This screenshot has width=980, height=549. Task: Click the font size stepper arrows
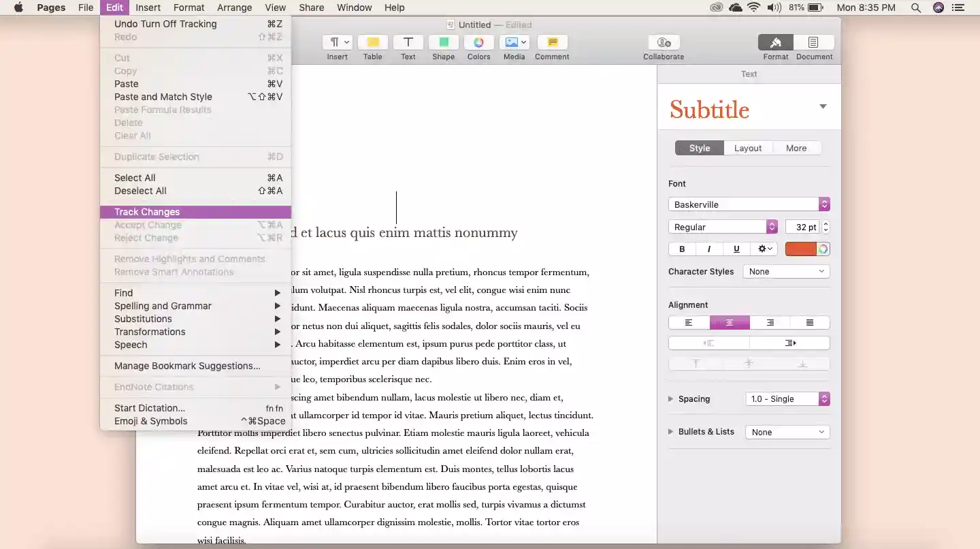(826, 227)
